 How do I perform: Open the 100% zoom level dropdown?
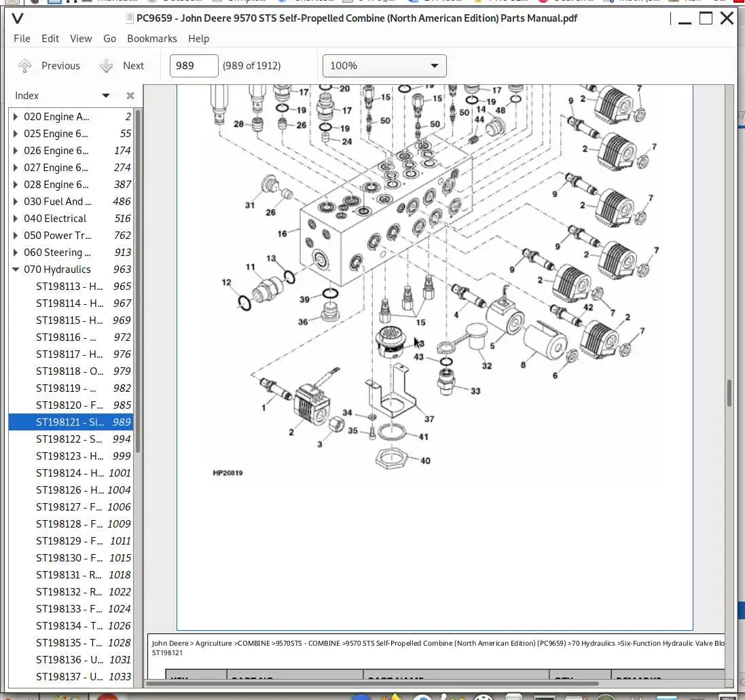tap(384, 66)
